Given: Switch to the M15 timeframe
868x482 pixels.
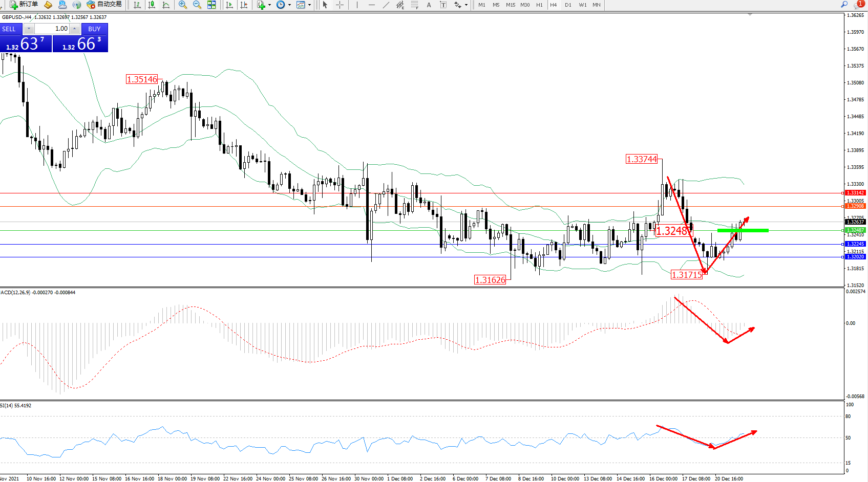Looking at the screenshot, I should (x=511, y=5).
